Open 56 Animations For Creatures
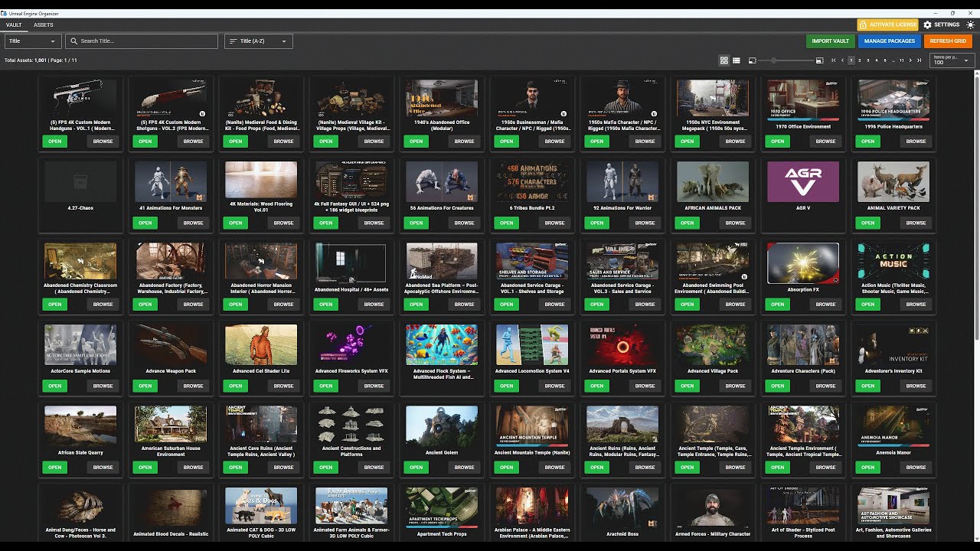The height and width of the screenshot is (551, 980). (x=416, y=223)
